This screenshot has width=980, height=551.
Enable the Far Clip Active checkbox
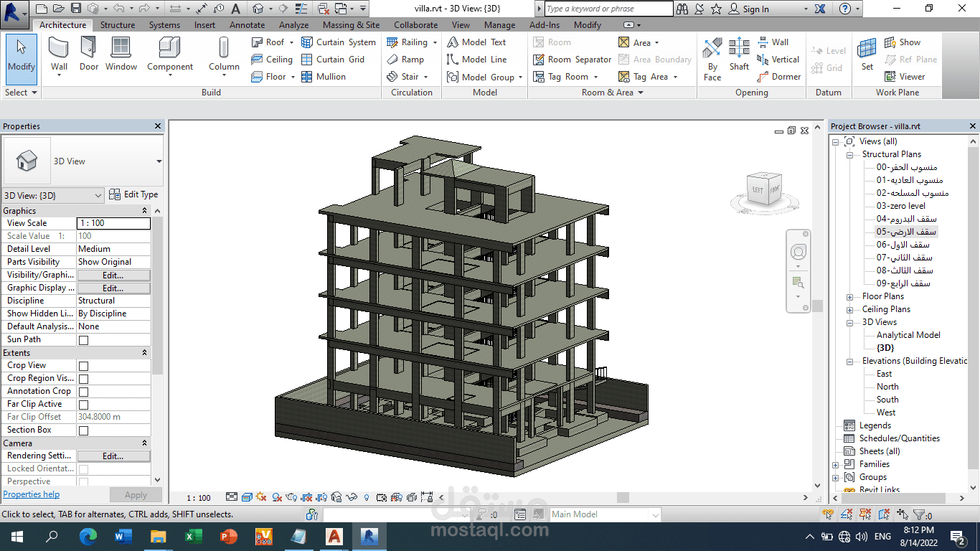click(83, 405)
